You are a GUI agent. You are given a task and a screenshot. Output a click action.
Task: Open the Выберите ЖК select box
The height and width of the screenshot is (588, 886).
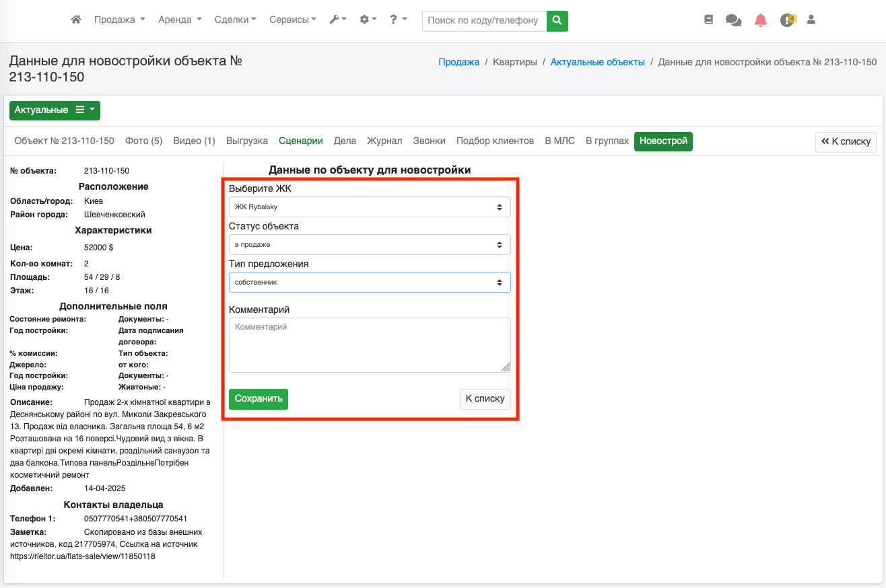click(x=369, y=207)
